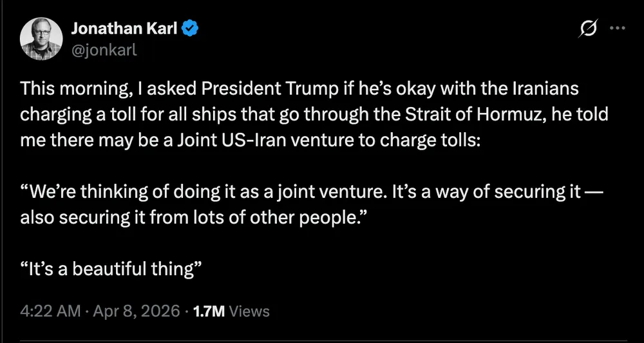Viewport: 644px width, 343px height.
Task: Click the Grok explain-post icon
Action: [587, 28]
